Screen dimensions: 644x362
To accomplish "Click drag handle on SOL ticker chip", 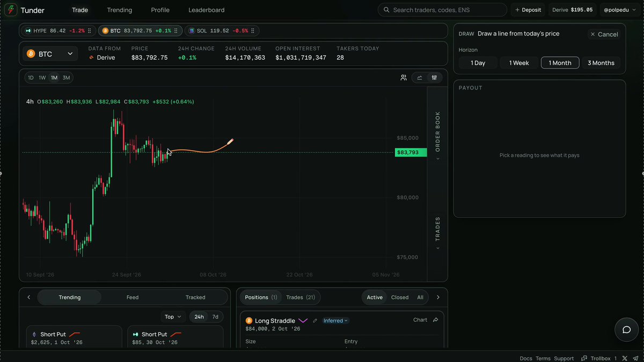I will 253,31.
